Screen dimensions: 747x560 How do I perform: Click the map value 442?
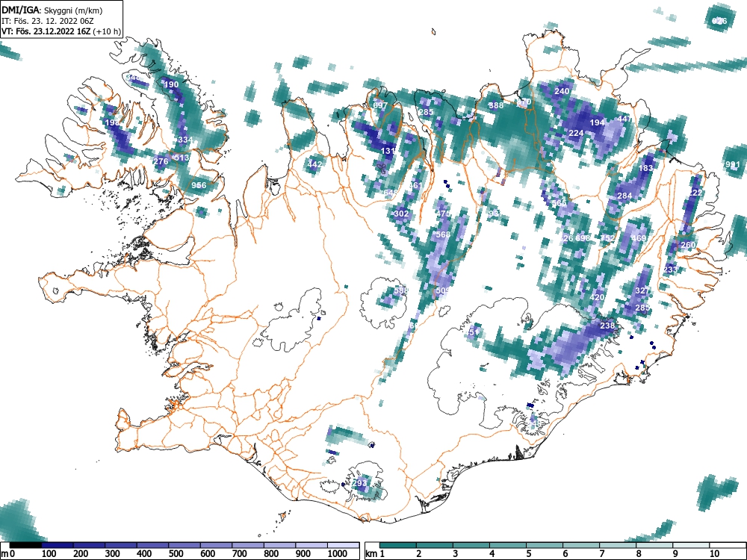pyautogui.click(x=314, y=165)
